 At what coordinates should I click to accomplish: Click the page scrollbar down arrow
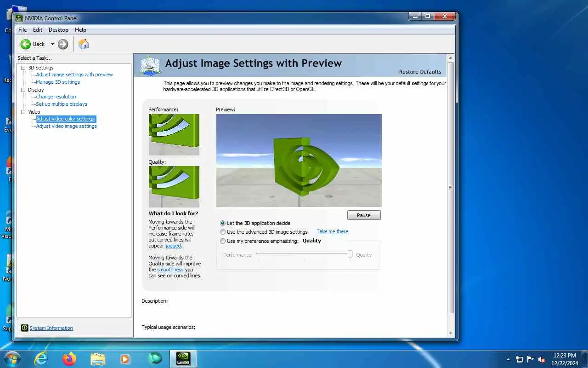(x=451, y=333)
